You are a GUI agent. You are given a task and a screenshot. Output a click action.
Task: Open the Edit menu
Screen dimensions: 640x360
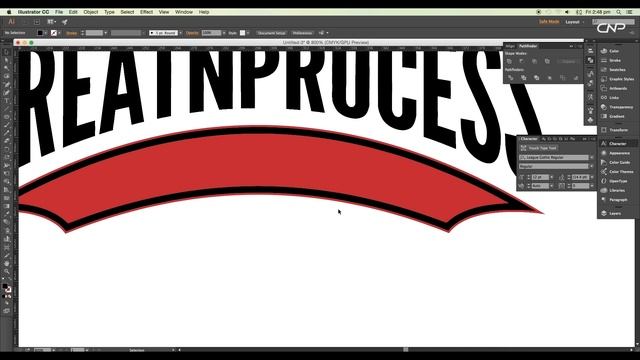tap(73, 12)
